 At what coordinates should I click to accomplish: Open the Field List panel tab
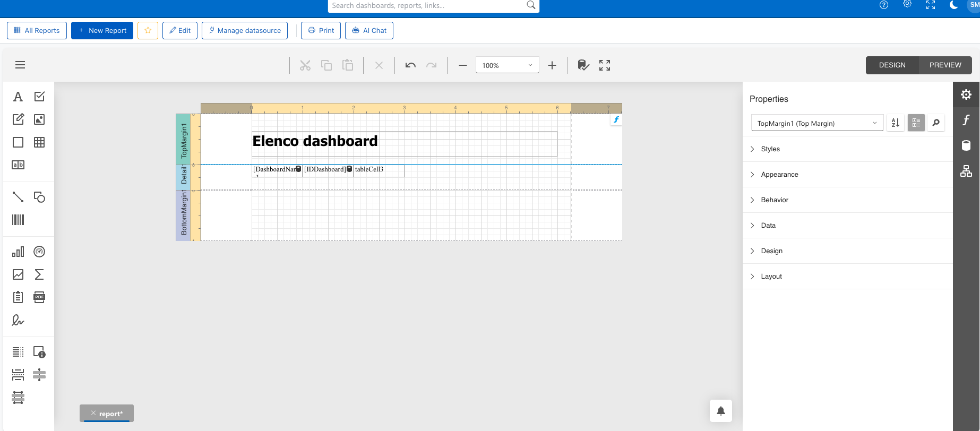[966, 145]
